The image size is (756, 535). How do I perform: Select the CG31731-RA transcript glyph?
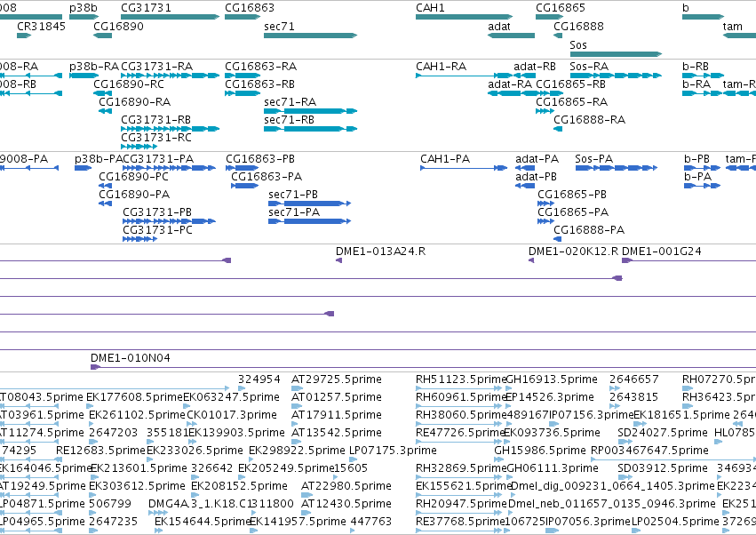(171, 76)
